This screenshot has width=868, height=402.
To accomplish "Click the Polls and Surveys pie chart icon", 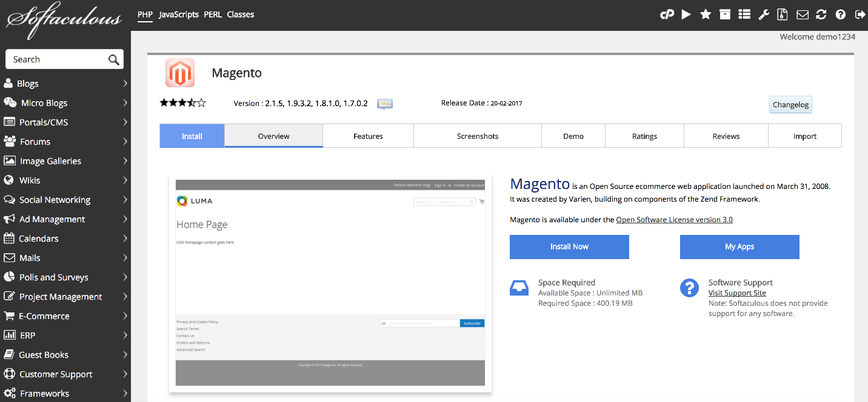I will click(8, 277).
